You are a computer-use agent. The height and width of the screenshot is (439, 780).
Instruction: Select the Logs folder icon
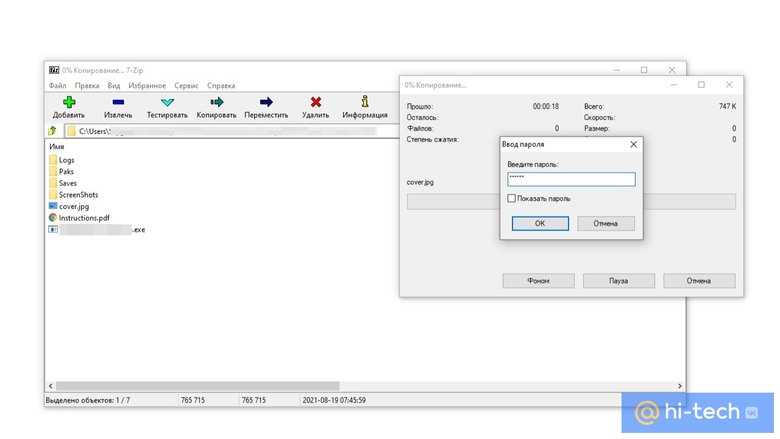[x=53, y=160]
